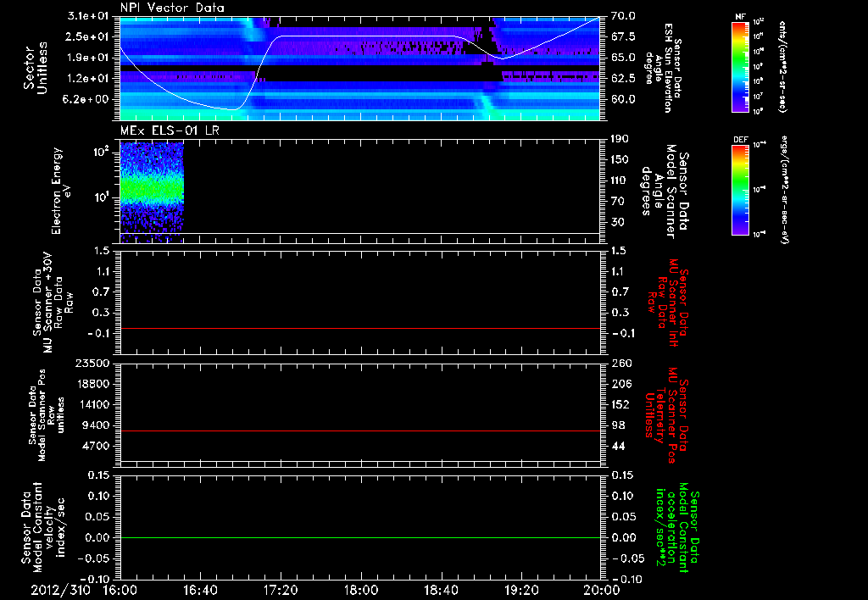Viewport: 868px width, 600px height.
Task: Click the 30 scanner angle tick label
Action: pos(617,222)
